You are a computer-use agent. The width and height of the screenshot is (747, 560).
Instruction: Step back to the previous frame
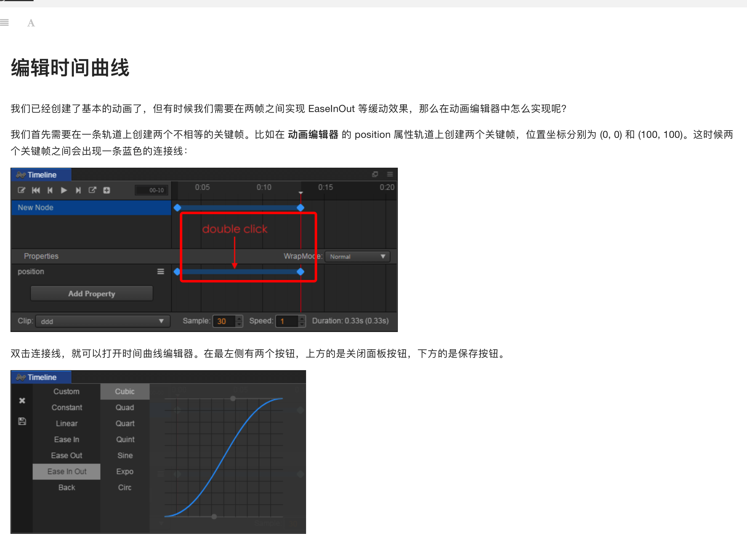click(x=50, y=190)
